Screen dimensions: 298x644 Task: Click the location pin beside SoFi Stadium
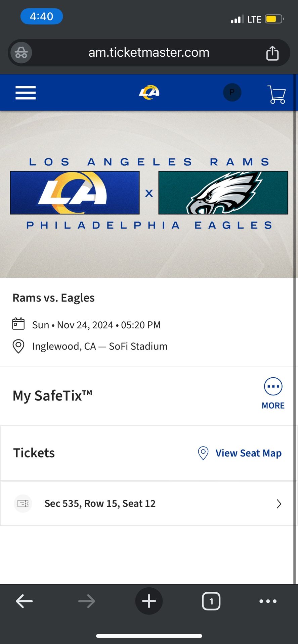18,346
